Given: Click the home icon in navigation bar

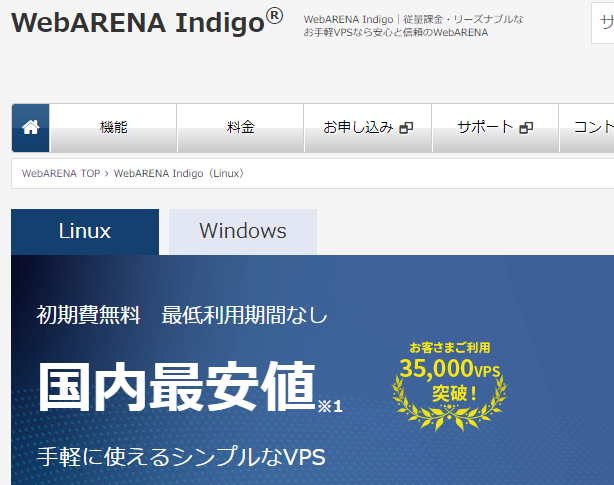Looking at the screenshot, I should (31, 128).
